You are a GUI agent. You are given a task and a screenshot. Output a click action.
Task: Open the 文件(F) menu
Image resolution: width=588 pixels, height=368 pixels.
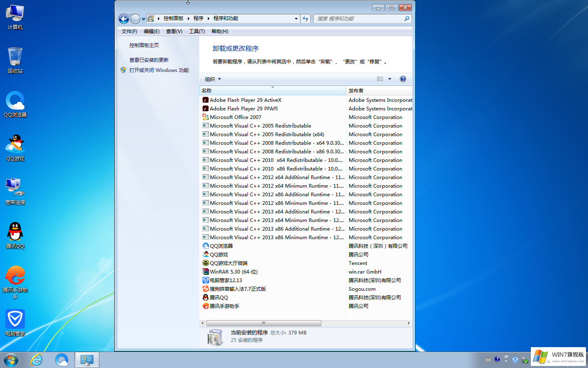pyautogui.click(x=129, y=31)
